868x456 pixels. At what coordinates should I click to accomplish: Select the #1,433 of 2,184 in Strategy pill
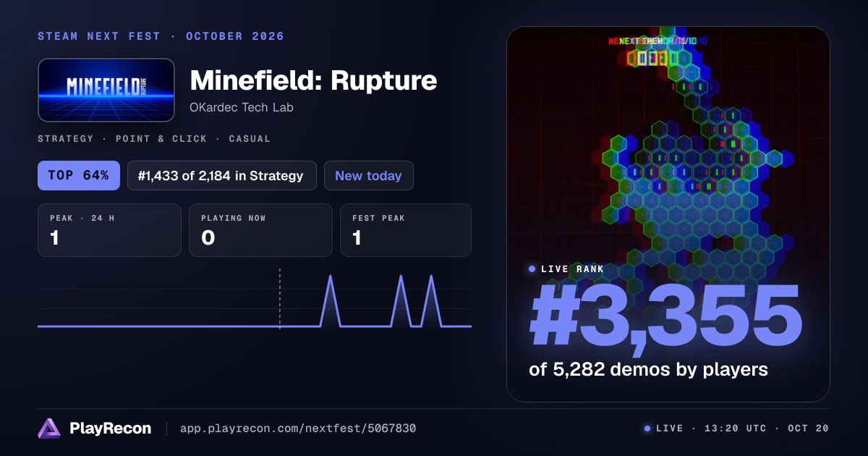click(x=222, y=175)
